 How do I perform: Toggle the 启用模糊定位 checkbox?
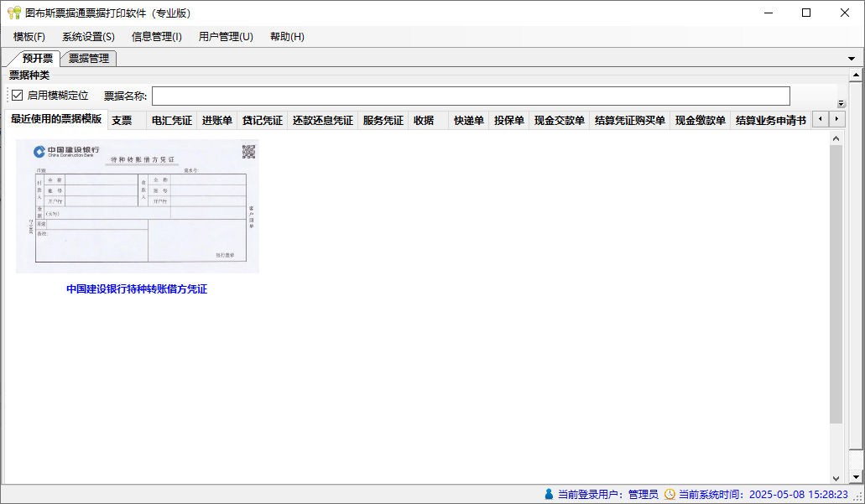pyautogui.click(x=17, y=96)
